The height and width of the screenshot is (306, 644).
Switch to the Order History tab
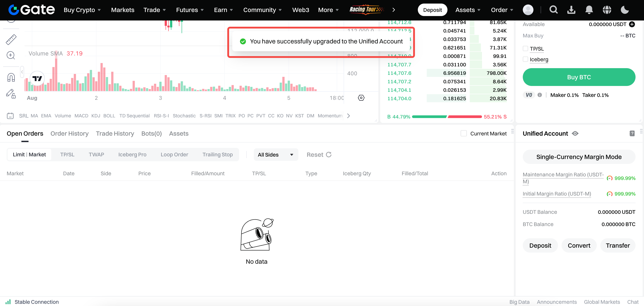70,134
